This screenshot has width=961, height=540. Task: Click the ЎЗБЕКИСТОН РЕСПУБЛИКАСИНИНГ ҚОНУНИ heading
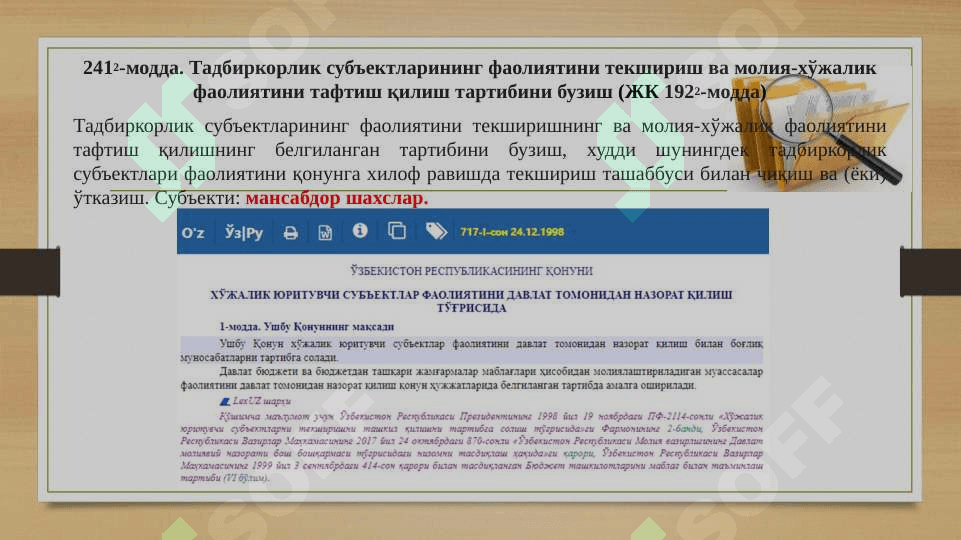(x=471, y=271)
